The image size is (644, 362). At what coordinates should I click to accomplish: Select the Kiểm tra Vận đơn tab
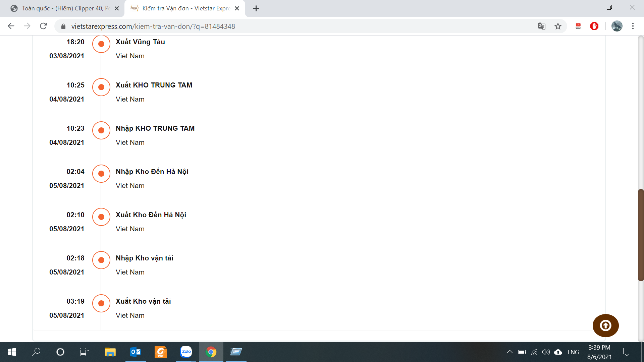pos(184,8)
